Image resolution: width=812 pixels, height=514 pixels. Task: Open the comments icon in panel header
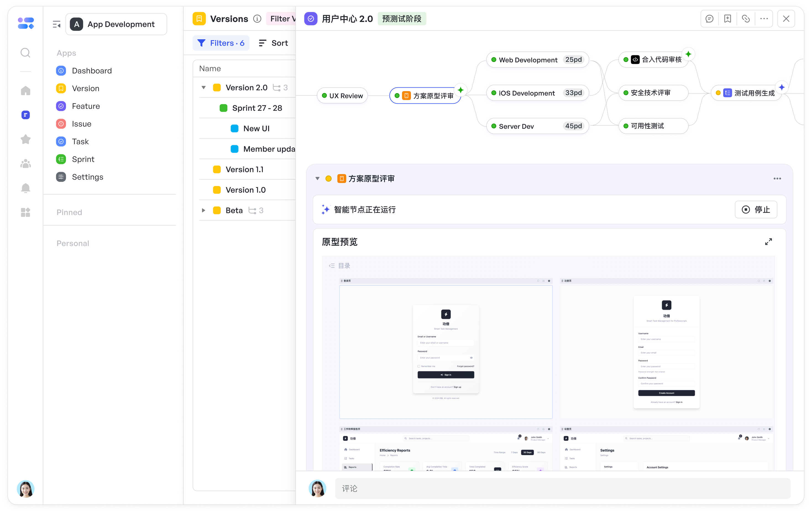coord(709,19)
